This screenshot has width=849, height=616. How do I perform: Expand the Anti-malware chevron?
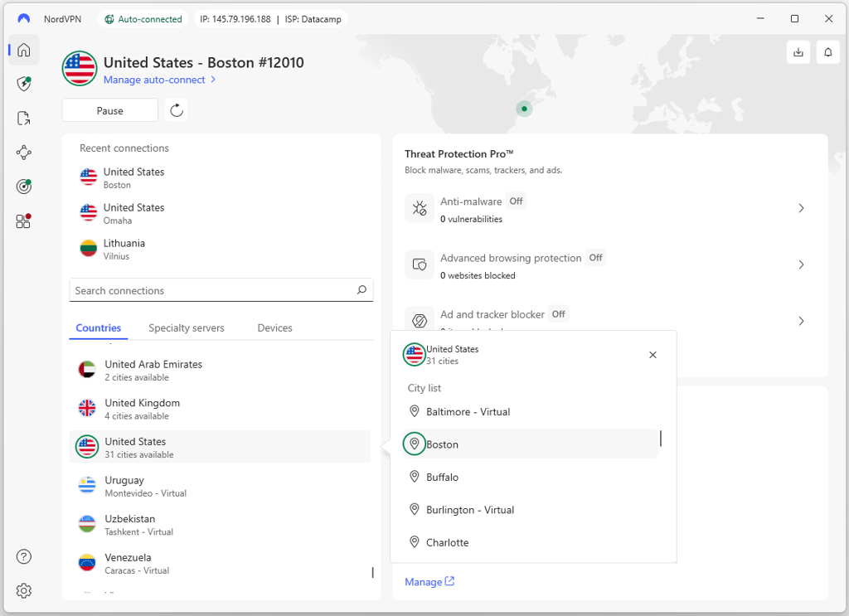pos(802,208)
